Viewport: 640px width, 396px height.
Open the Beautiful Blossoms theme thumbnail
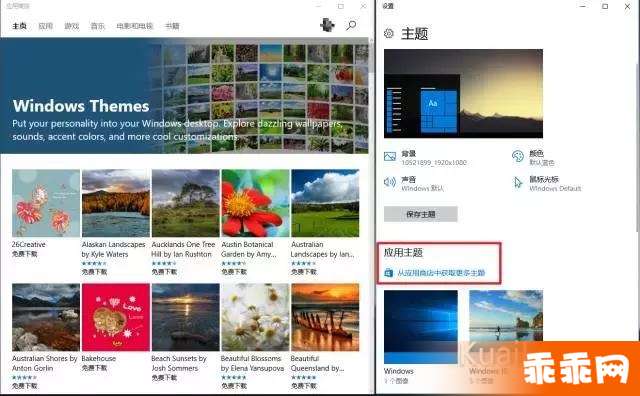256,317
